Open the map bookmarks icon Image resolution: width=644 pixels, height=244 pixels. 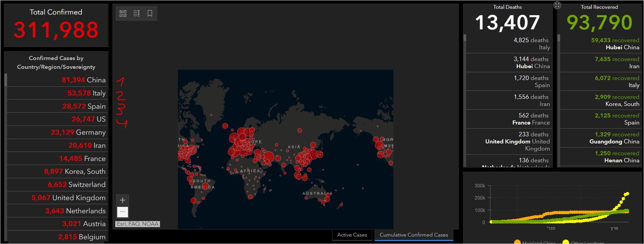[x=150, y=13]
